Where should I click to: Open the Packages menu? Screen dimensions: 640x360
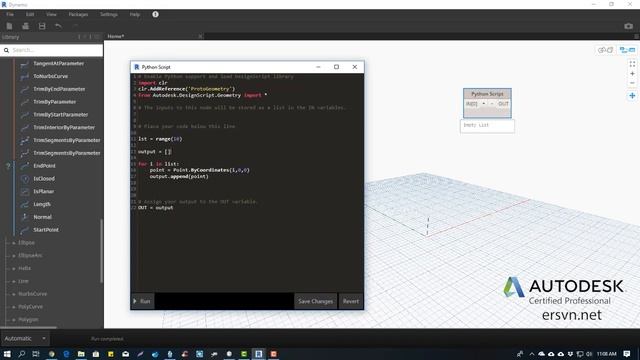click(x=78, y=14)
